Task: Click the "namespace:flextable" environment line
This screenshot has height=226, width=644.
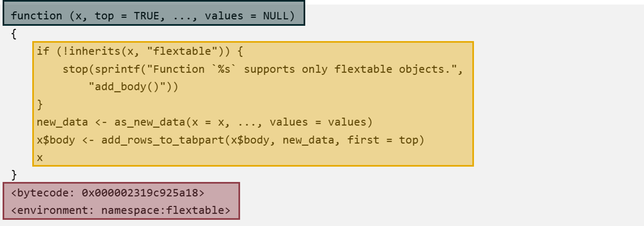Action: (x=121, y=210)
